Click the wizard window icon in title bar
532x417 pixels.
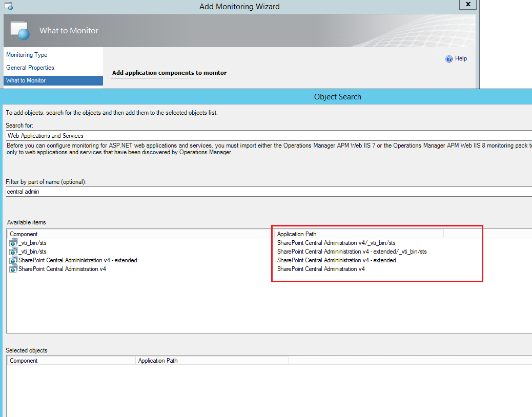9,6
